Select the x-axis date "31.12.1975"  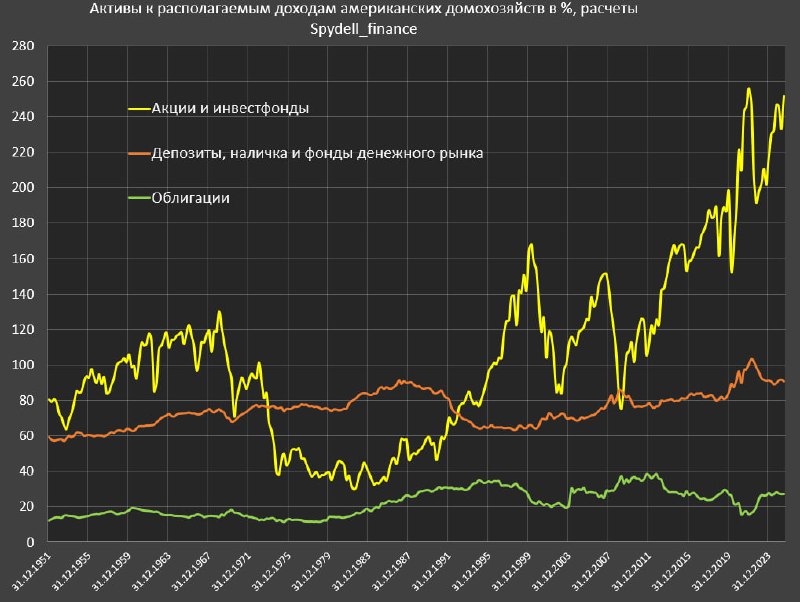(x=271, y=571)
